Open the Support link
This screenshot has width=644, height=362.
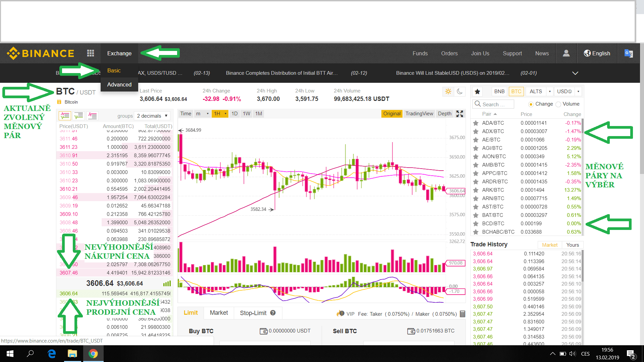click(x=512, y=53)
